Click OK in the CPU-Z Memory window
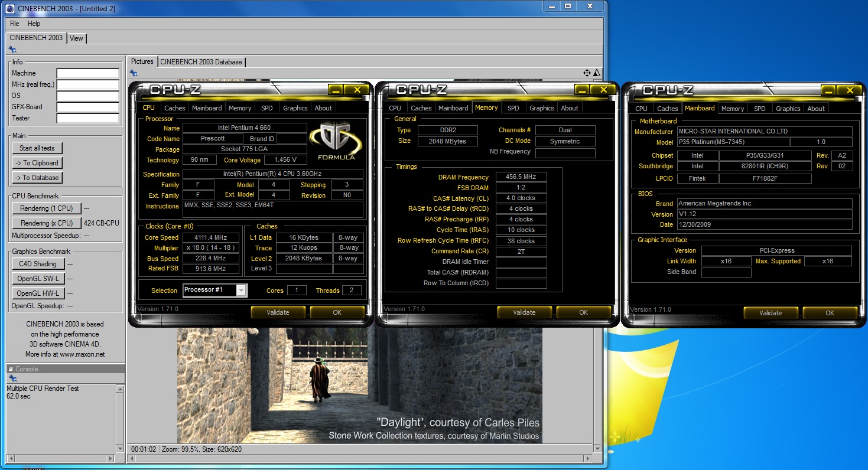Image resolution: width=868 pixels, height=470 pixels. tap(583, 312)
